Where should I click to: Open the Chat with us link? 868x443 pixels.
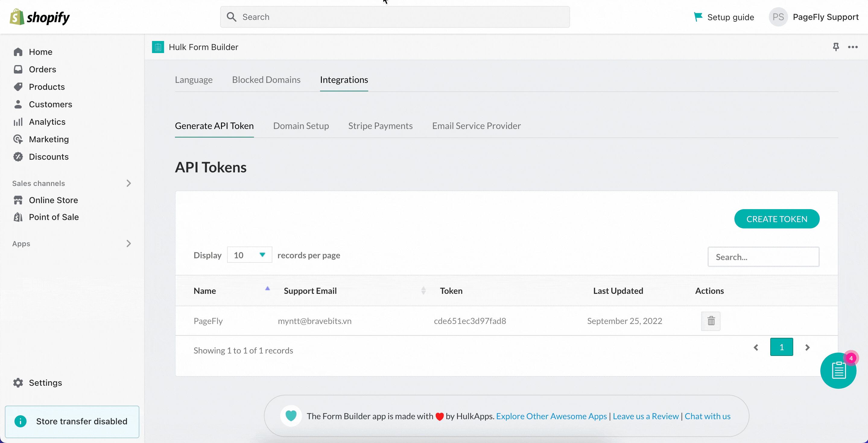707,416
